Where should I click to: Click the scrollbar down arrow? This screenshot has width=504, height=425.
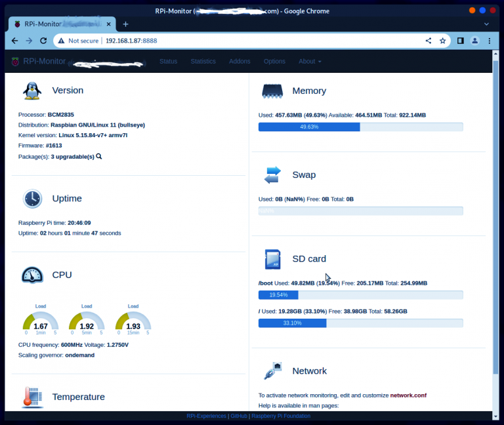coord(495,416)
